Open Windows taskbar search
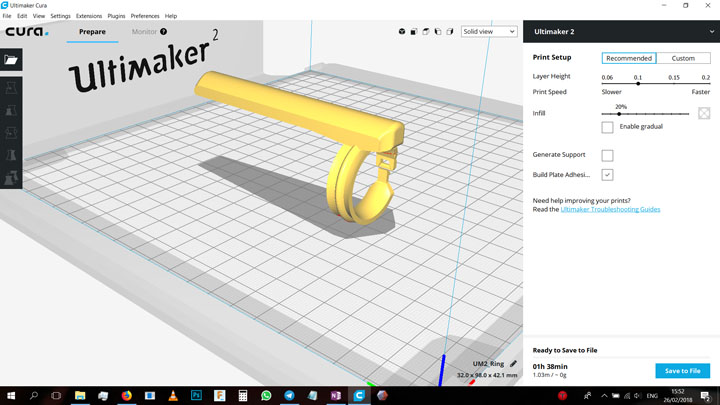This screenshot has width=720, height=405. pos(34,395)
